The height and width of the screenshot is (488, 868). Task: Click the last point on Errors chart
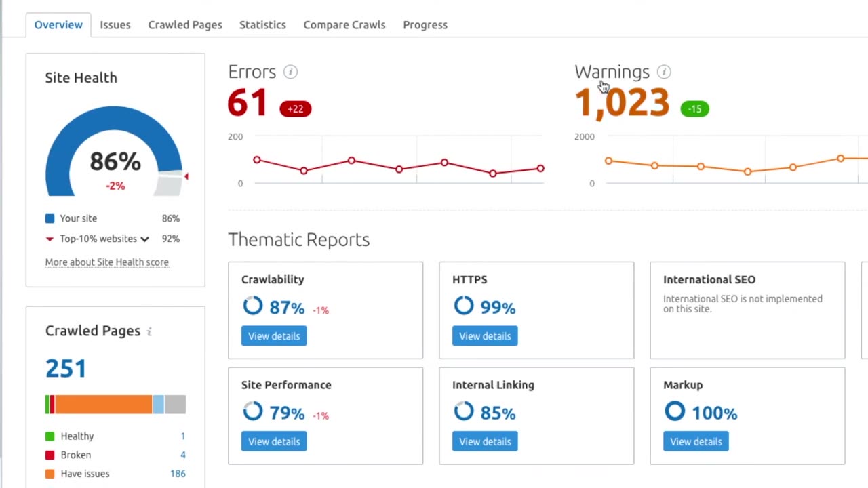tap(540, 168)
